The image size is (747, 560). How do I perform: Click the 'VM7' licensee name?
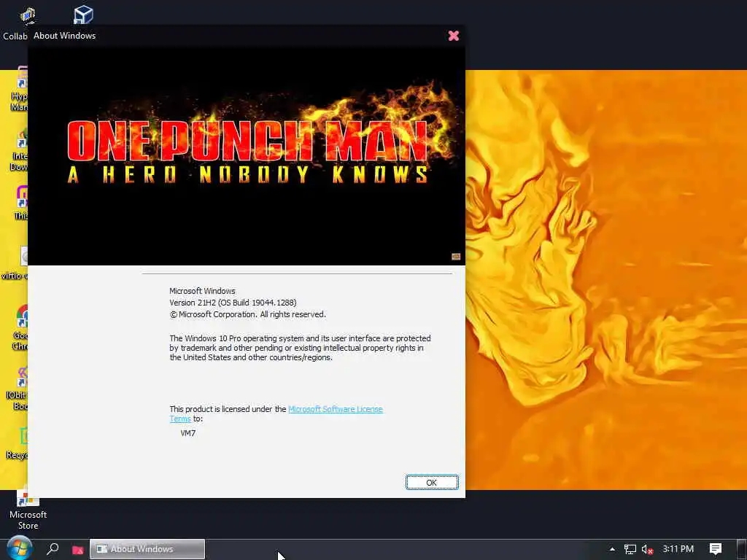(187, 433)
